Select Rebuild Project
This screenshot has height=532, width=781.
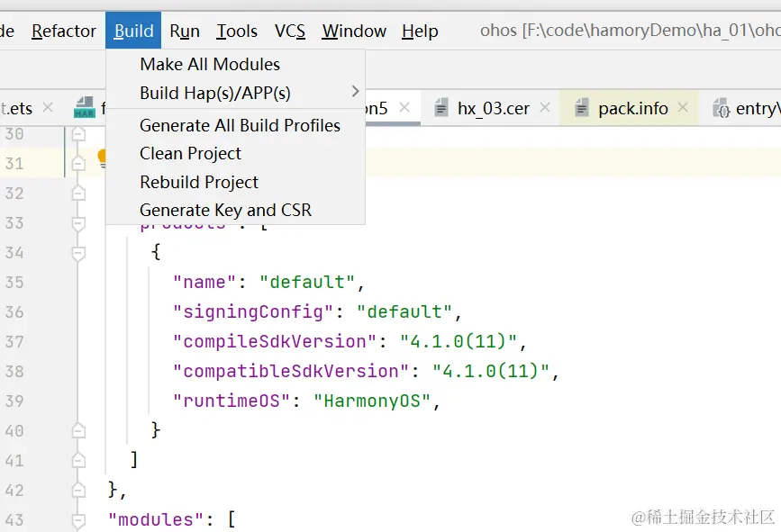235,182
